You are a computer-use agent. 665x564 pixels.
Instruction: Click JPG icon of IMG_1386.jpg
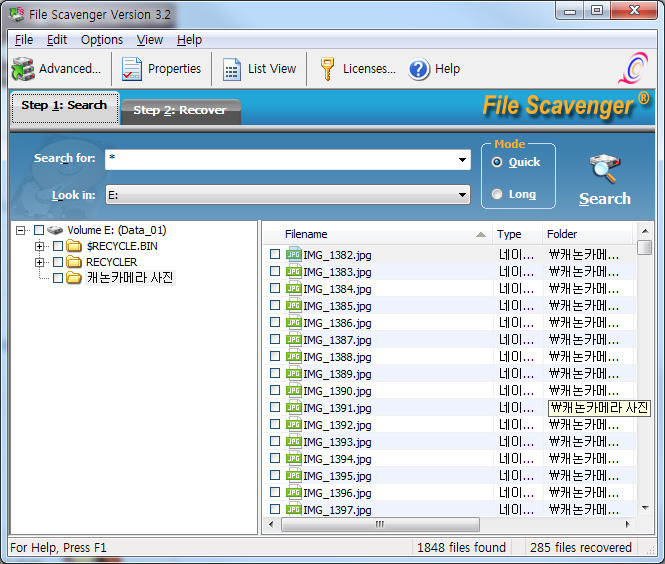click(293, 322)
